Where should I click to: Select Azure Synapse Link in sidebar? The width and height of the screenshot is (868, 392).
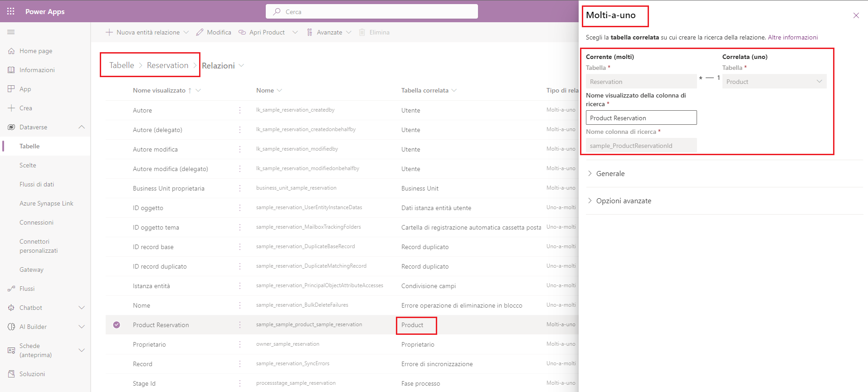46,203
